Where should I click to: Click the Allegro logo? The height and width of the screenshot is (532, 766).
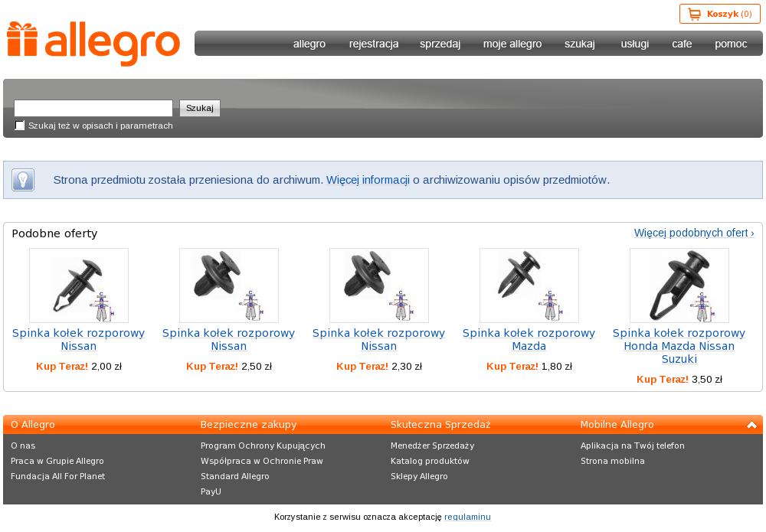(x=93, y=44)
